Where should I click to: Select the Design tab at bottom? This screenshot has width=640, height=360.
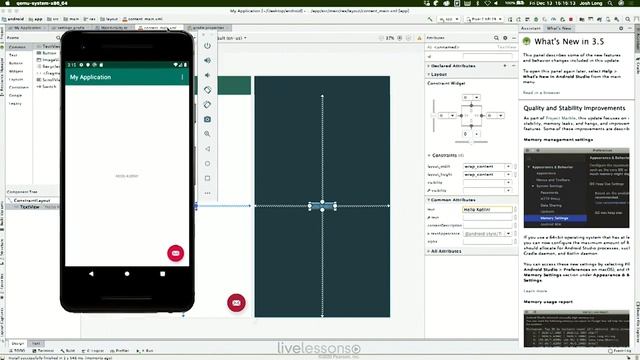tap(18, 343)
